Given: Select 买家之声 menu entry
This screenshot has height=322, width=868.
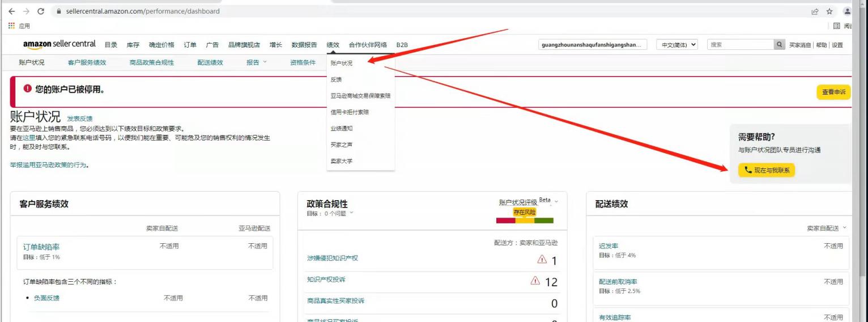Looking at the screenshot, I should pos(342,145).
